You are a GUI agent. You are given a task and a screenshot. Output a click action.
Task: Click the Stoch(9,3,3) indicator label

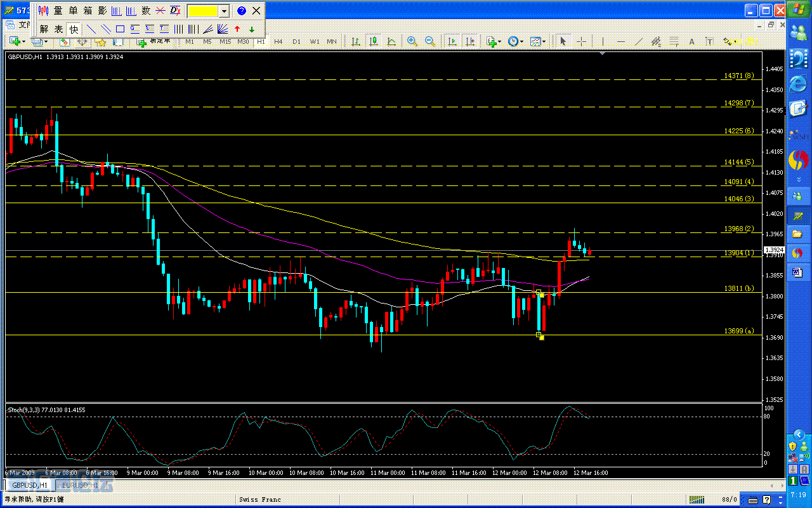pos(46,410)
